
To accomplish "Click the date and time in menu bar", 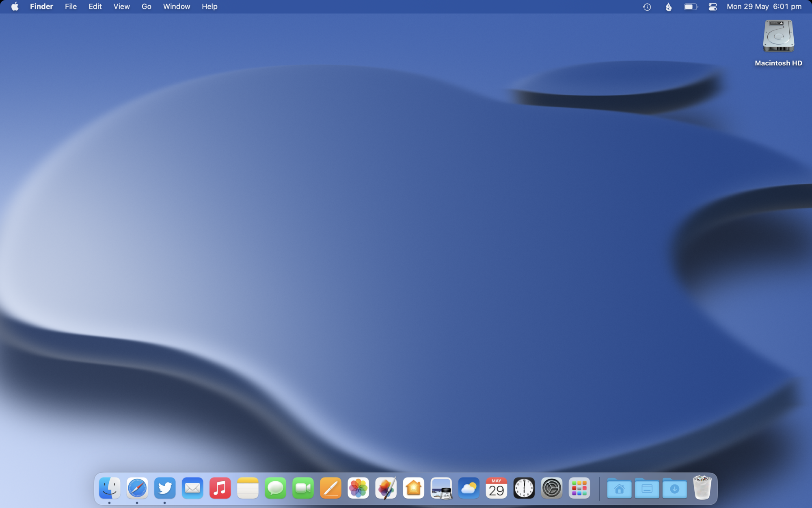I will pyautogui.click(x=764, y=7).
